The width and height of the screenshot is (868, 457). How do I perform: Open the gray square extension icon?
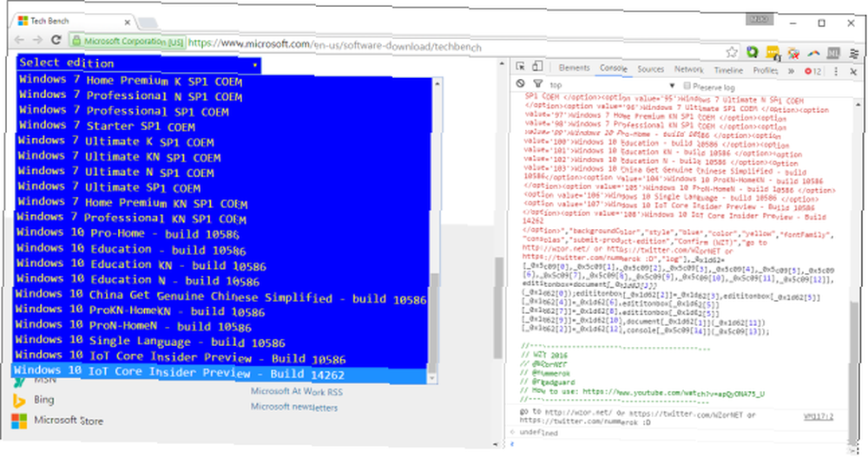pyautogui.click(x=833, y=53)
